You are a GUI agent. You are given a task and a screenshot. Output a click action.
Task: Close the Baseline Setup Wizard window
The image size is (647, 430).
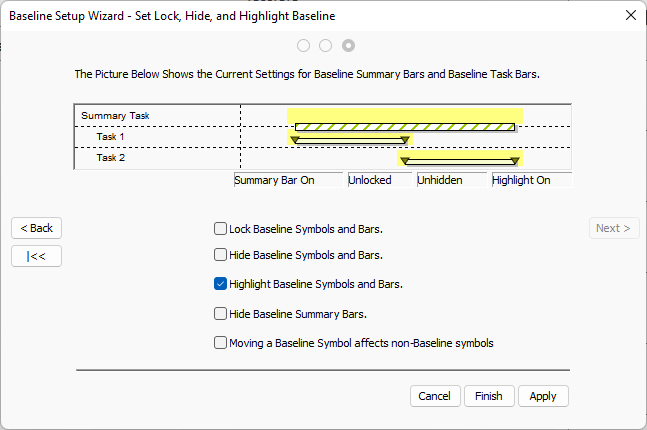click(x=630, y=15)
